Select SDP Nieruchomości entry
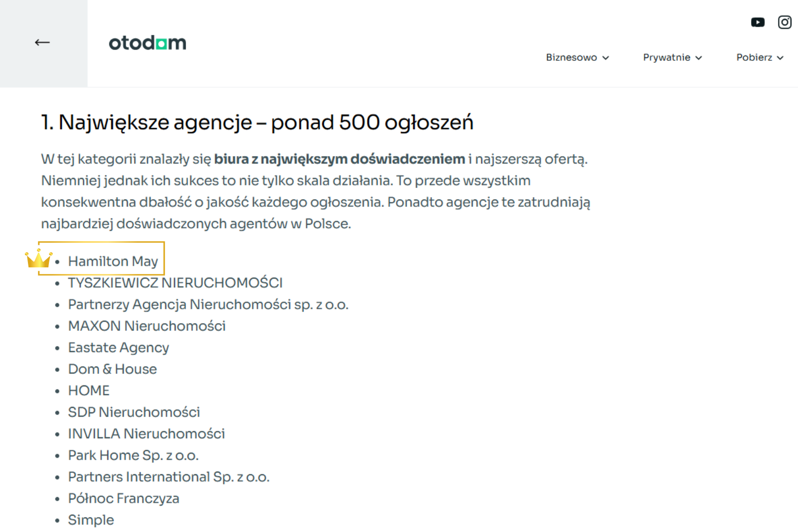The width and height of the screenshot is (798, 532). [x=134, y=412]
